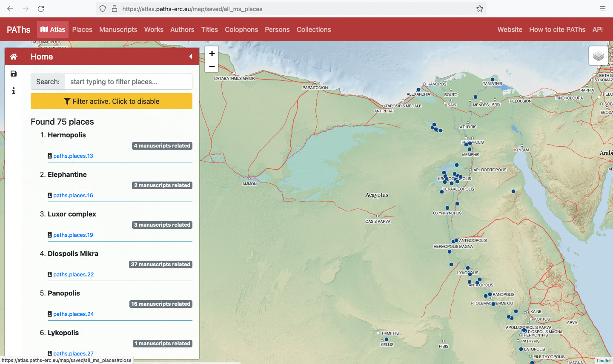
Task: Focus the place search filter field
Action: pos(129,82)
